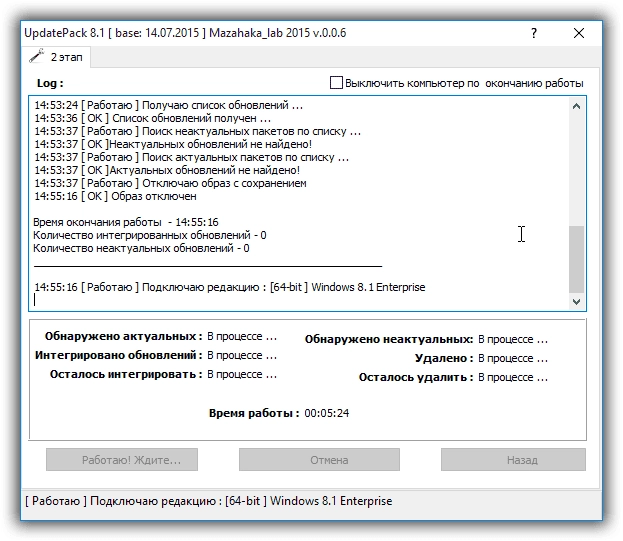623x541 pixels.
Task: Click log line Поиск актуальных пакетов по списку
Action: click(x=192, y=157)
